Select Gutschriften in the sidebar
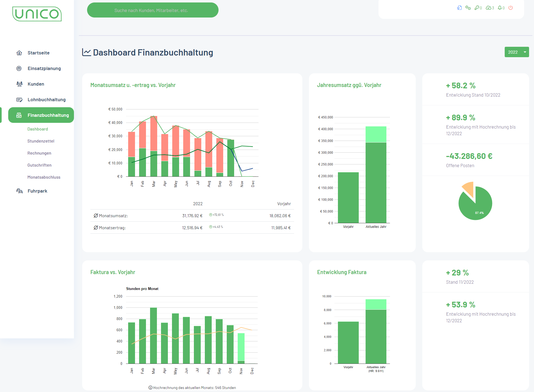The image size is (534, 392). [x=39, y=165]
